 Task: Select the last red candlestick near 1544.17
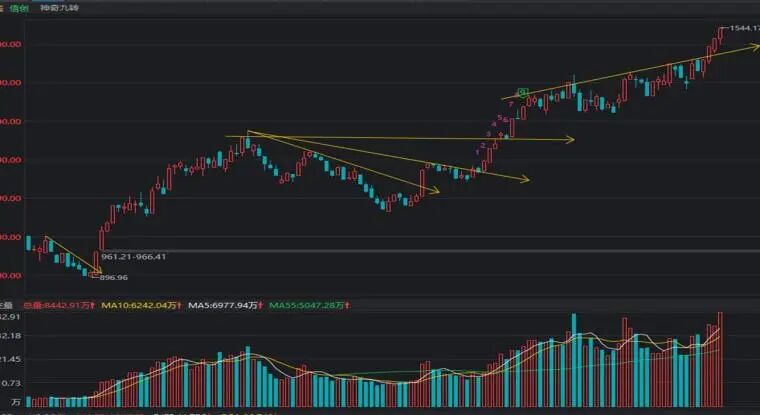(x=721, y=35)
